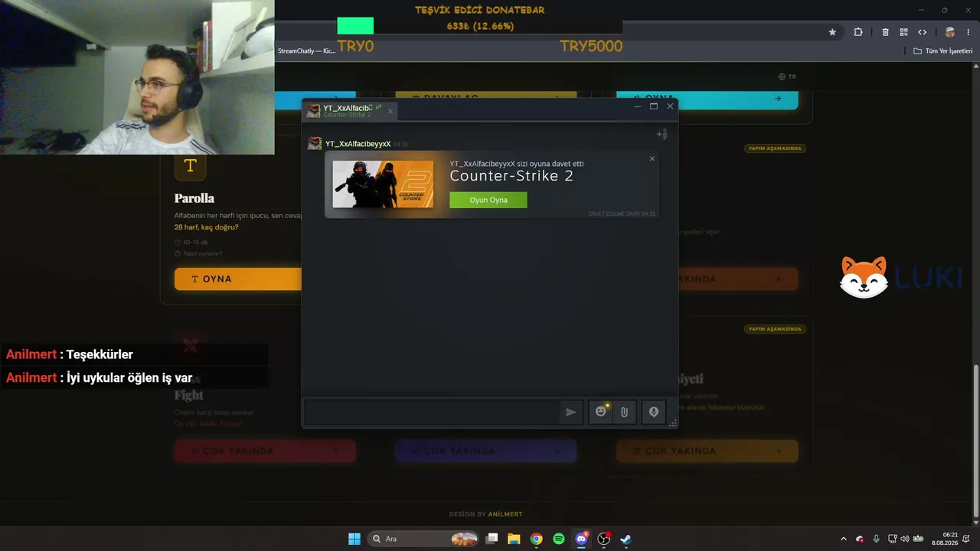Click the system tray network icon
Screen dimensions: 980x551
(x=893, y=539)
